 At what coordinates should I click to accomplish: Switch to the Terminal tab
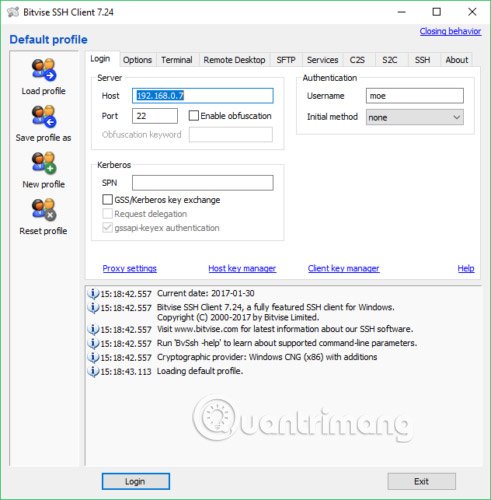(x=177, y=60)
